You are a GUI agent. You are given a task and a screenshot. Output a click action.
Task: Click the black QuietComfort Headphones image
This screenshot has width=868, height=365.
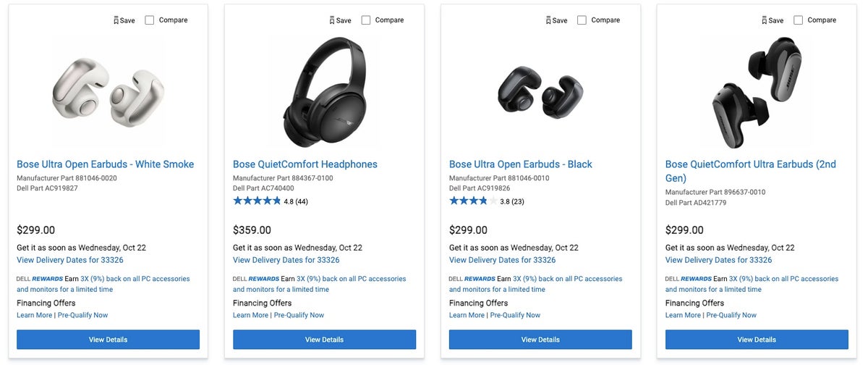(325, 92)
